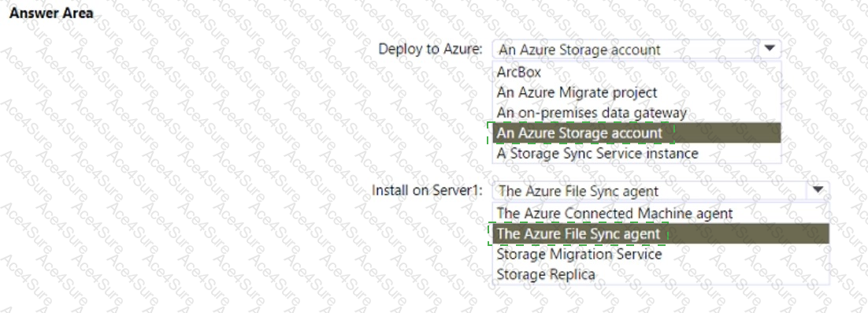
Task: Select highlighted An Azure Storage account option
Action: (x=636, y=133)
